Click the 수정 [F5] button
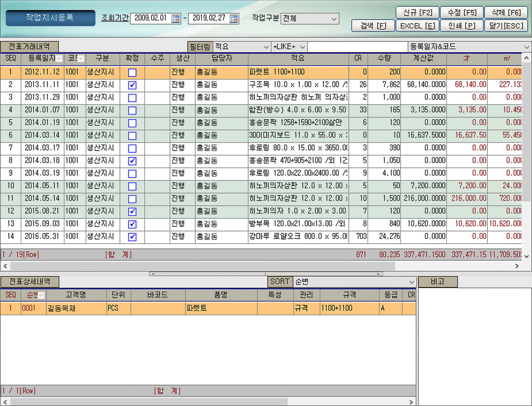This screenshot has height=406, width=532. 462,12
